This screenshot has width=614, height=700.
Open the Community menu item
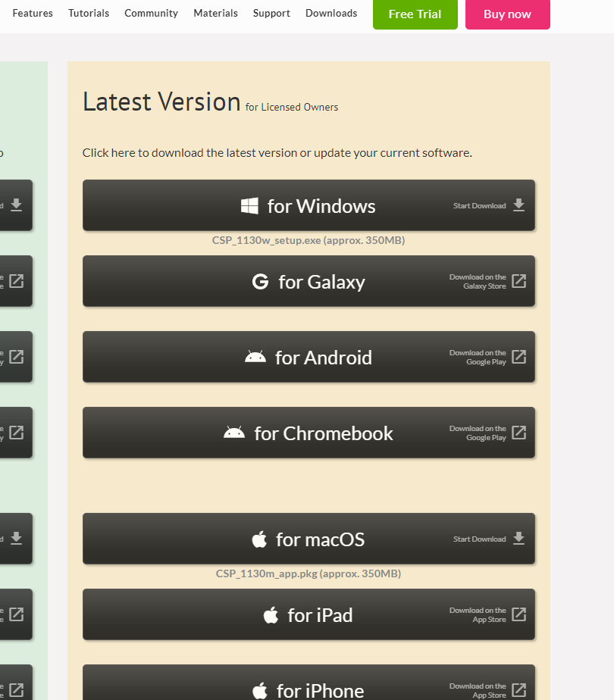pyautogui.click(x=151, y=14)
